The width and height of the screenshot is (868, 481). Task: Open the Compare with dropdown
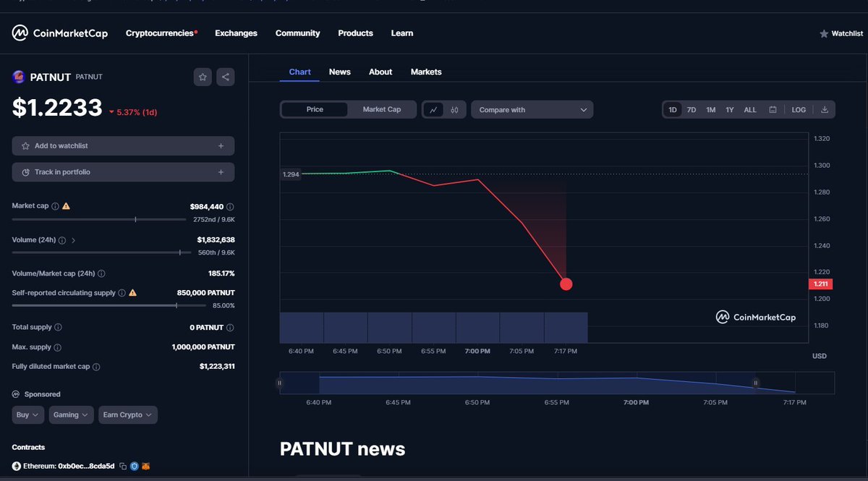click(x=532, y=109)
